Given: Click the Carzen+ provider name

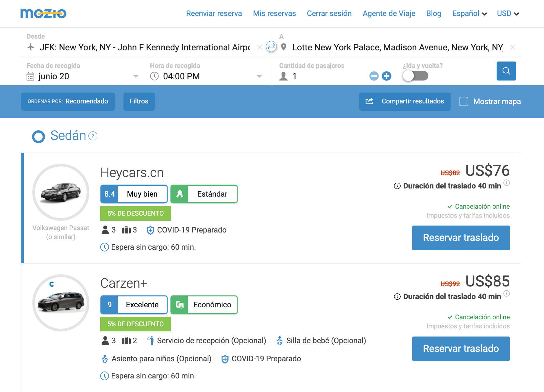Looking at the screenshot, I should [x=124, y=283].
